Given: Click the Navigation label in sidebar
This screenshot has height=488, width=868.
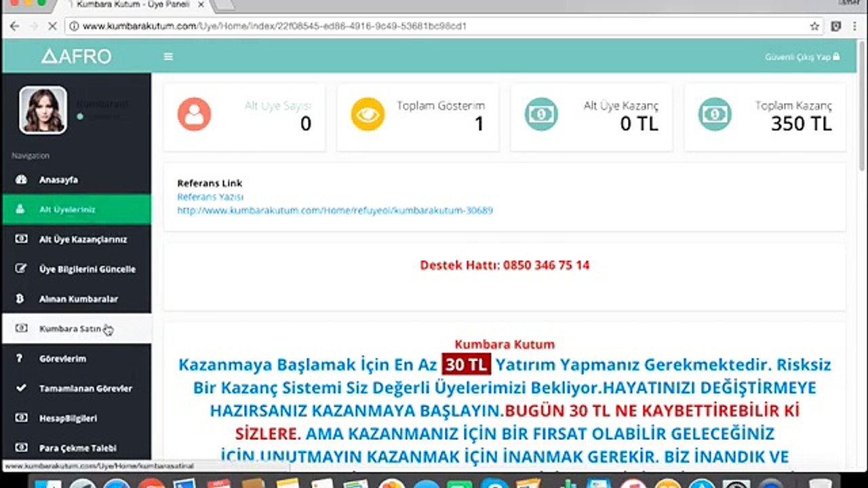Looking at the screenshot, I should click(31, 156).
